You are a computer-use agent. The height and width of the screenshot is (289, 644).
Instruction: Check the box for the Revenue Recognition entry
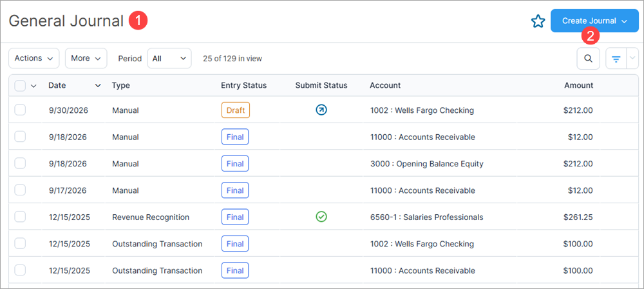click(x=20, y=217)
